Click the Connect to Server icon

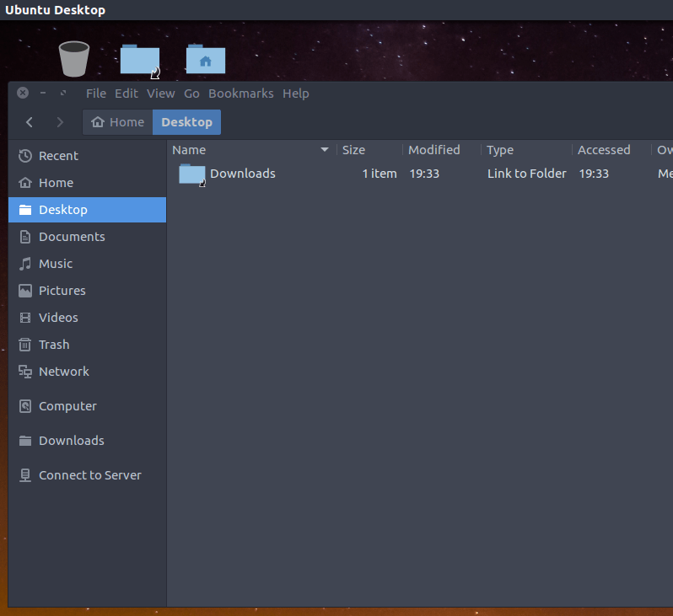[x=25, y=475]
